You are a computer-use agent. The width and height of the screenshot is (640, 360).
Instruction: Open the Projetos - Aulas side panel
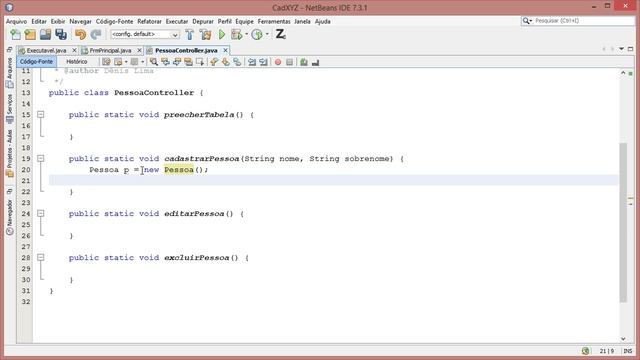[9, 153]
